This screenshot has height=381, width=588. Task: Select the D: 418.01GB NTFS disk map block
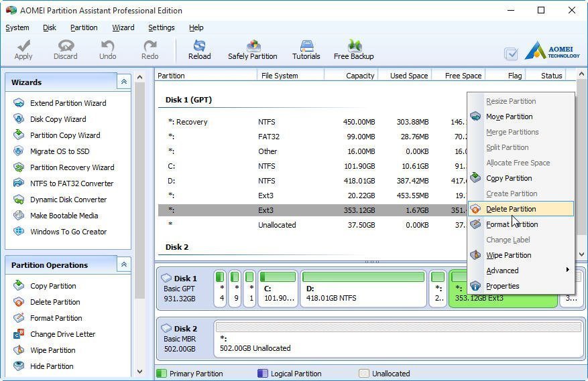363,289
